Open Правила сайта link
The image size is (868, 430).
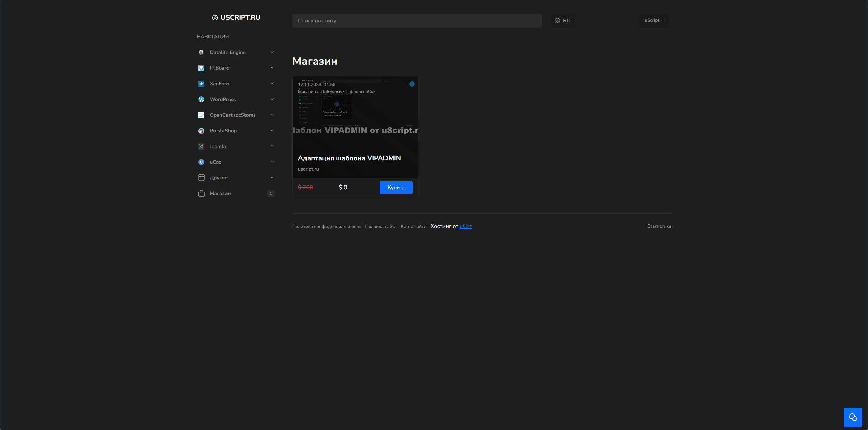tap(380, 227)
